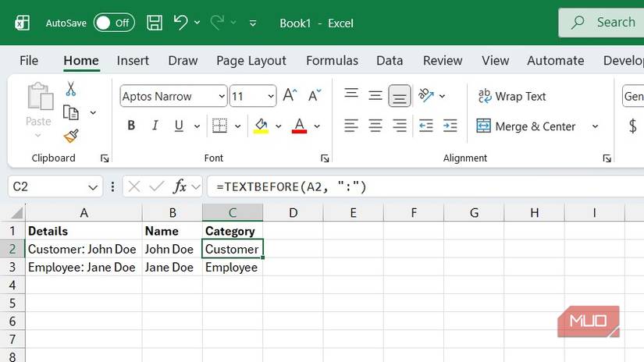
Task: Click the Name Box showing C2
Action: coord(55,186)
